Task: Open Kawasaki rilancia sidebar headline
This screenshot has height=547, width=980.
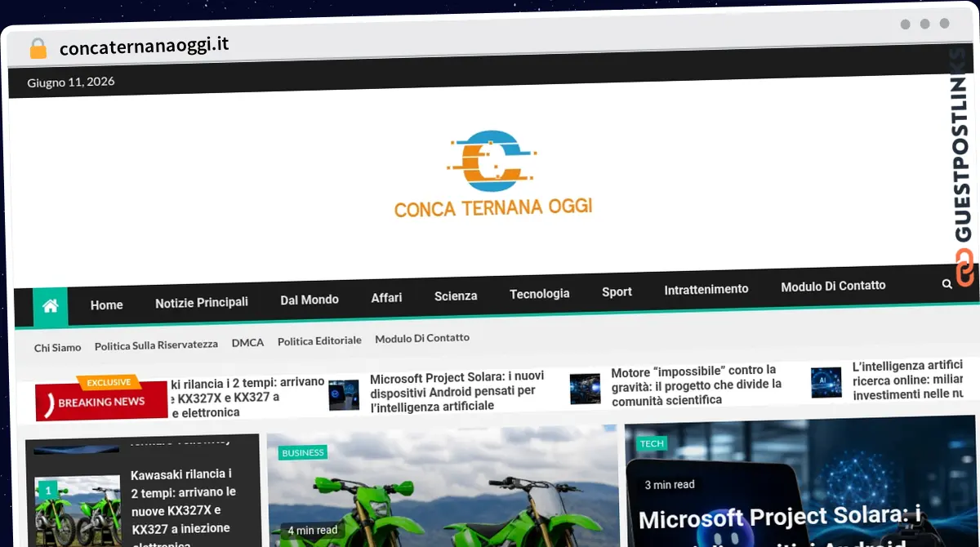Action: point(184,506)
